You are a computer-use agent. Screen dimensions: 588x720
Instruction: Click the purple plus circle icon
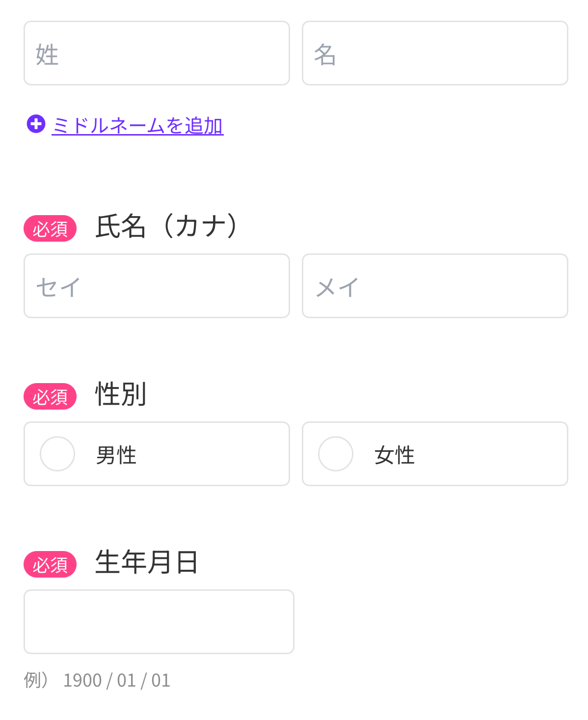[36, 124]
